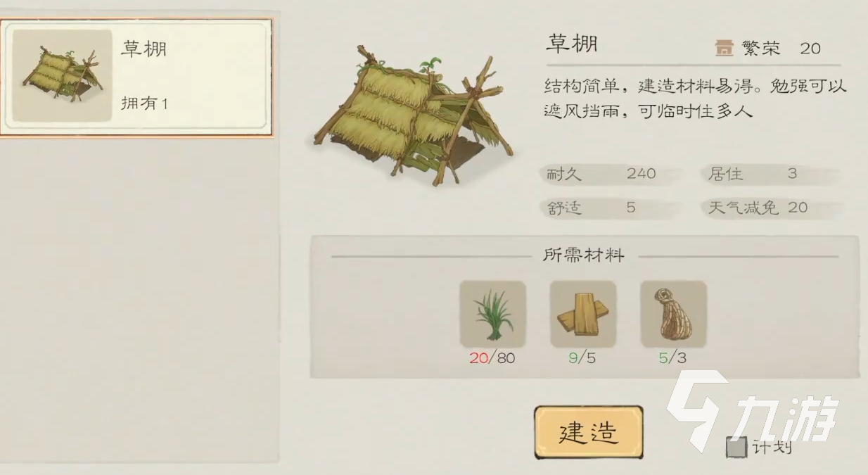Click the 舒适 5 stat bar
The width and height of the screenshot is (868, 475).
pyautogui.click(x=611, y=208)
